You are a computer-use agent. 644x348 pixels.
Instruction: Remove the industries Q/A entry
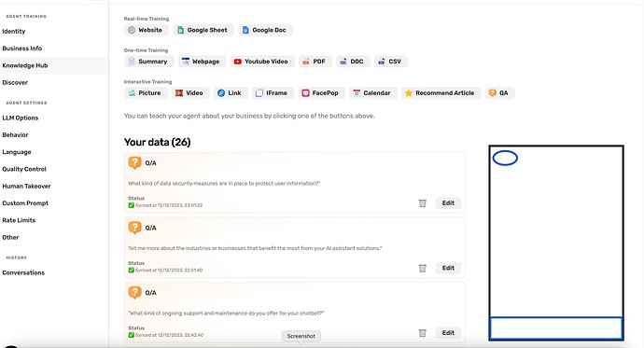[422, 268]
